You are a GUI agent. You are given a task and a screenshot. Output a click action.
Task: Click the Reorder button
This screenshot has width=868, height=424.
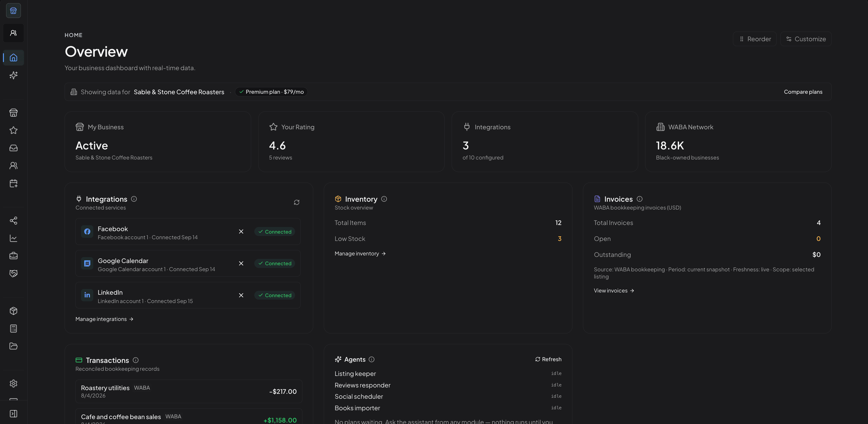(755, 39)
